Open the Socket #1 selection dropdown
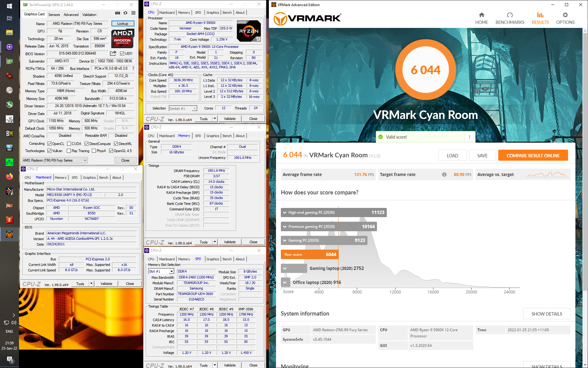The height and width of the screenshot is (368, 588). pos(183,109)
